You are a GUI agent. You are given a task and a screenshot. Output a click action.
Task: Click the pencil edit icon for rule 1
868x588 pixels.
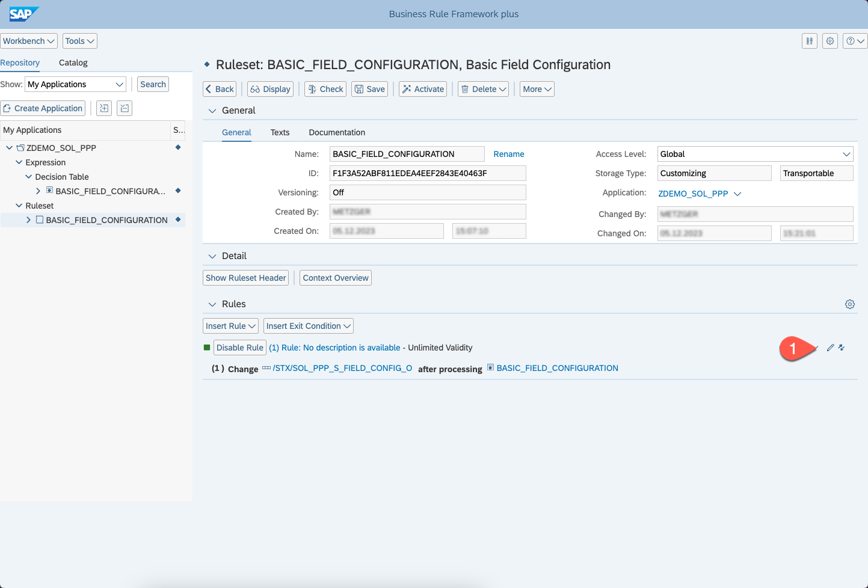pos(830,348)
